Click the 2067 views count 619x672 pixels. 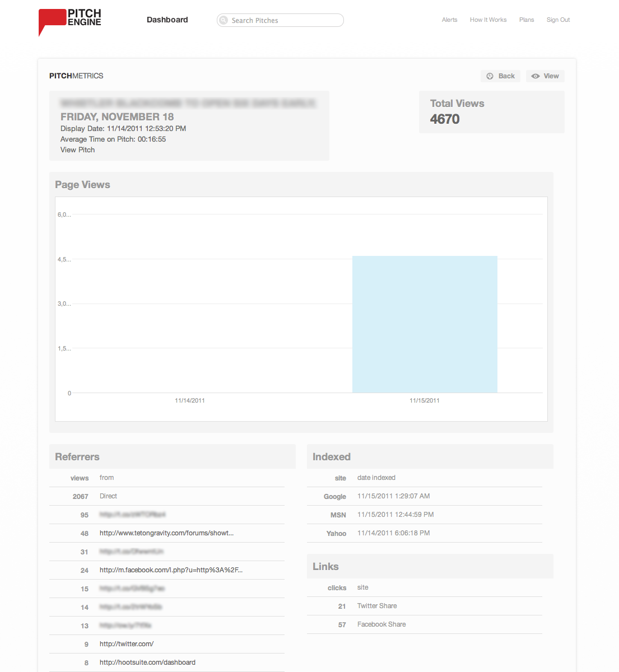coord(80,497)
